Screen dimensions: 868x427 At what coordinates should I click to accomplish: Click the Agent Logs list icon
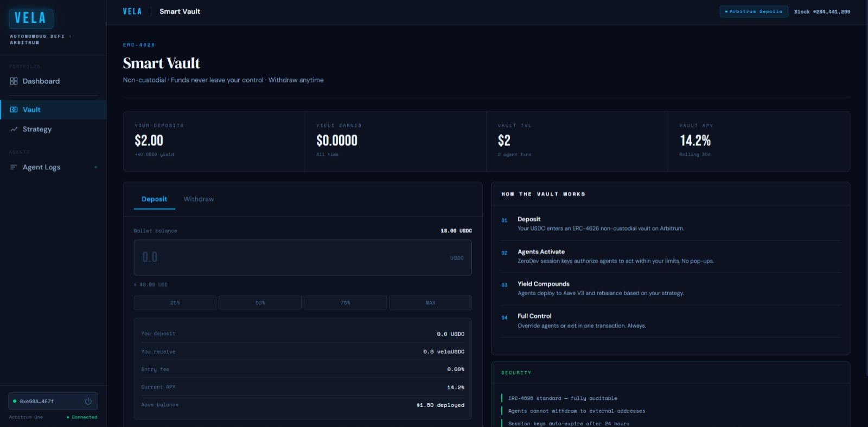[14, 167]
